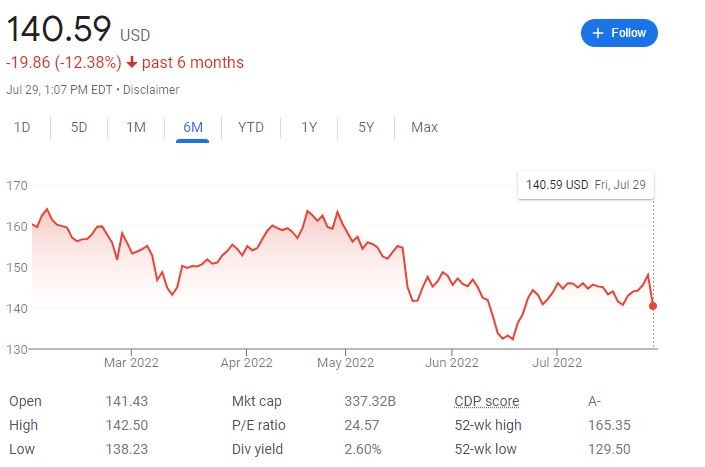Viewport: 705px width, 467px height.
Task: Select the active 6M tab
Action: click(x=193, y=127)
